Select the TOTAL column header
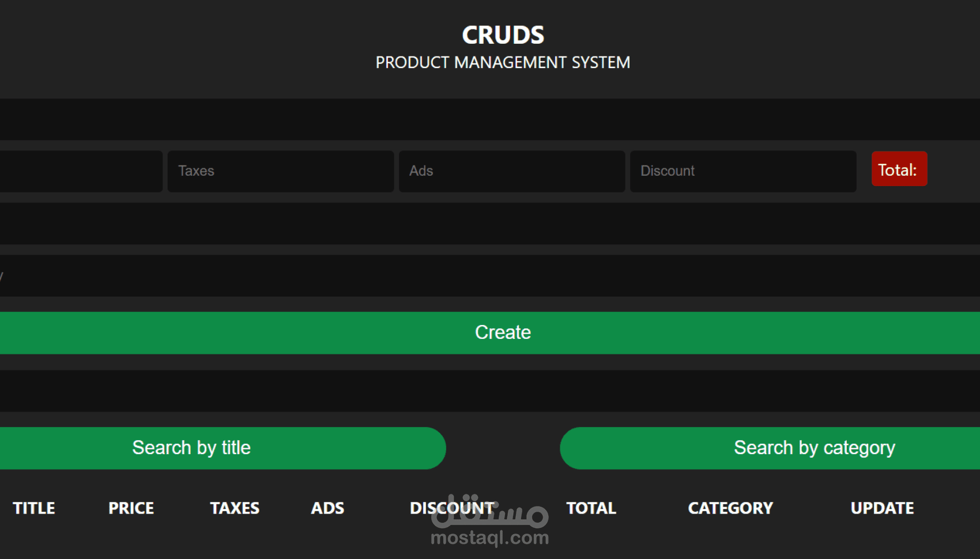The width and height of the screenshot is (980, 559). (x=591, y=508)
